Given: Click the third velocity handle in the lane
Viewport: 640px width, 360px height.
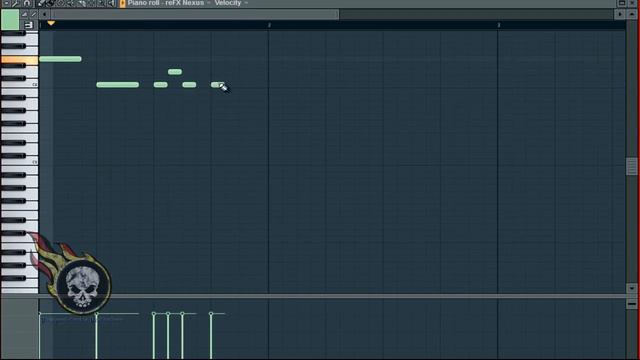Looking at the screenshot, I should coord(153,313).
